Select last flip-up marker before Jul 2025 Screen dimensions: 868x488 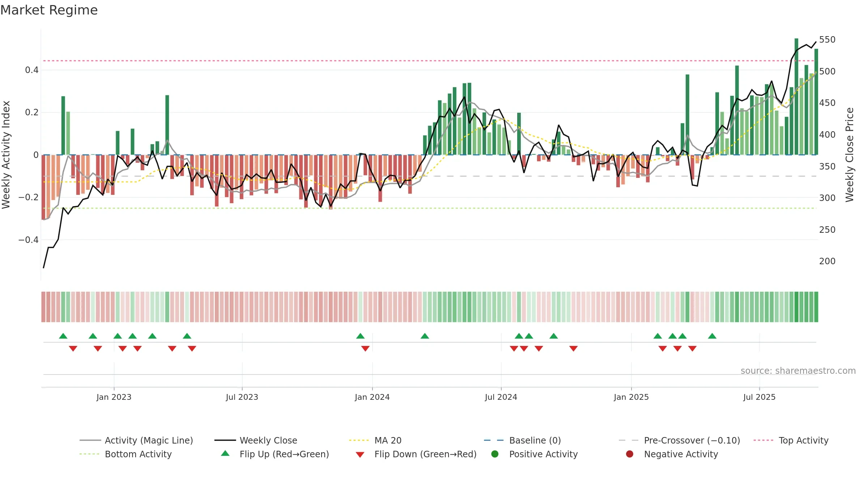[x=712, y=336]
